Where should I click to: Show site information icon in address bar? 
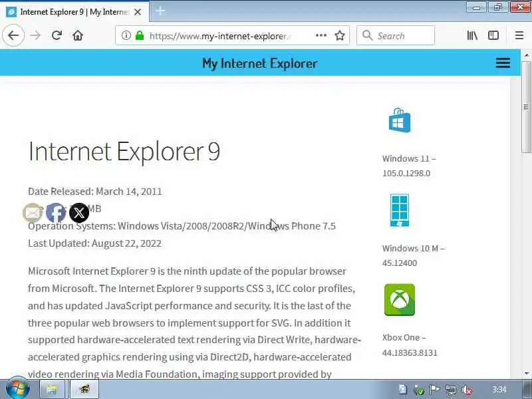pyautogui.click(x=126, y=35)
